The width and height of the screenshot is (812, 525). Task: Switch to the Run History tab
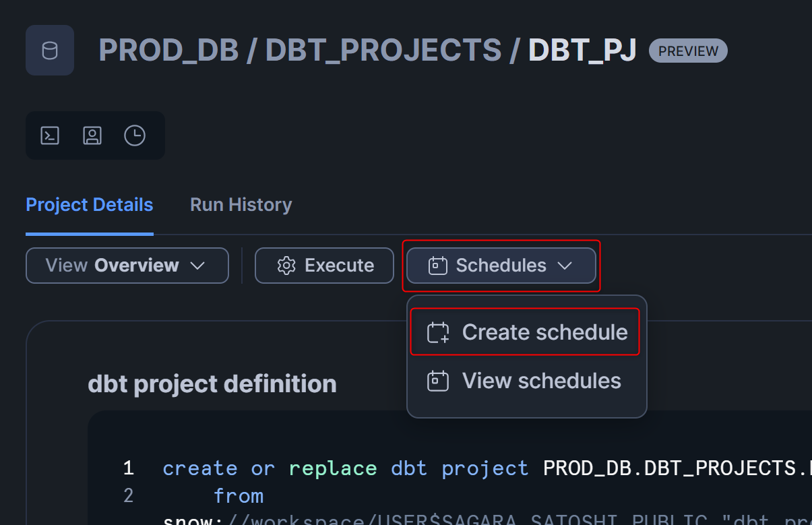[x=241, y=205]
